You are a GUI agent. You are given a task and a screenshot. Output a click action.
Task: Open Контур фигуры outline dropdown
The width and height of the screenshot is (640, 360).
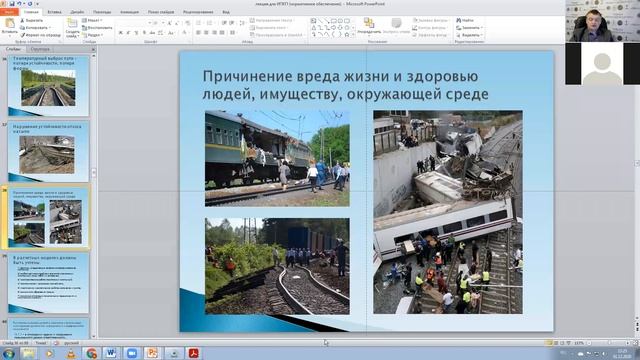429,28
